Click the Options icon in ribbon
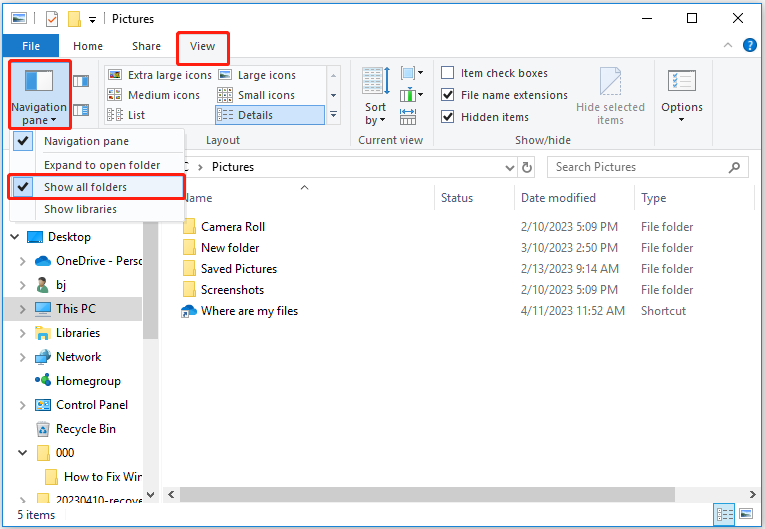Screen dimensions: 765x529 coord(682,95)
